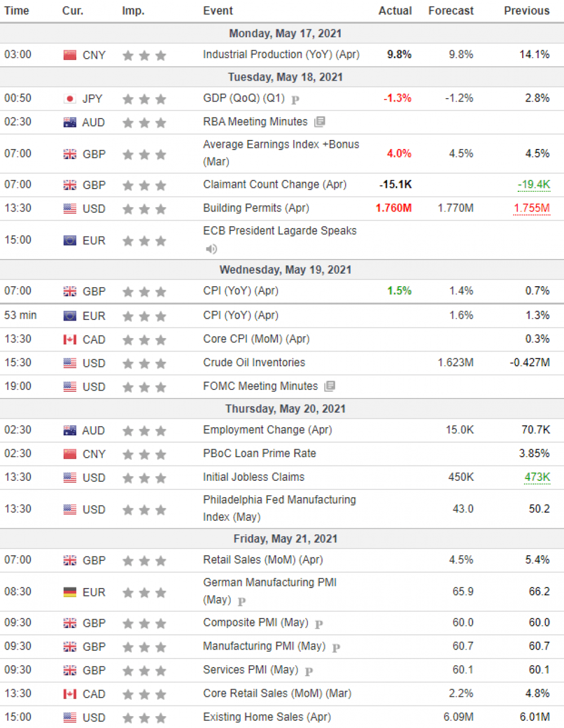This screenshot has width=564, height=728.
Task: Click the Event column header
Action: tap(218, 11)
